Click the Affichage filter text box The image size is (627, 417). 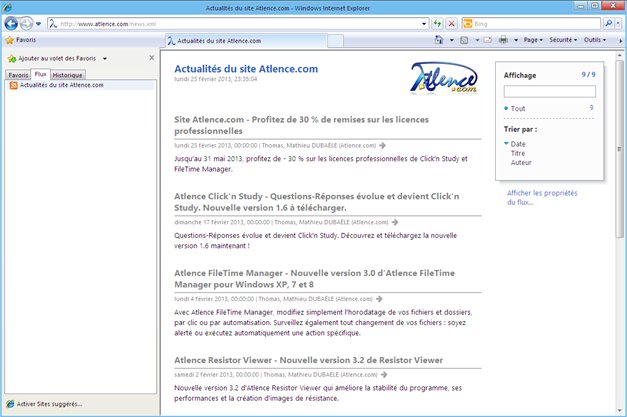pos(549,92)
